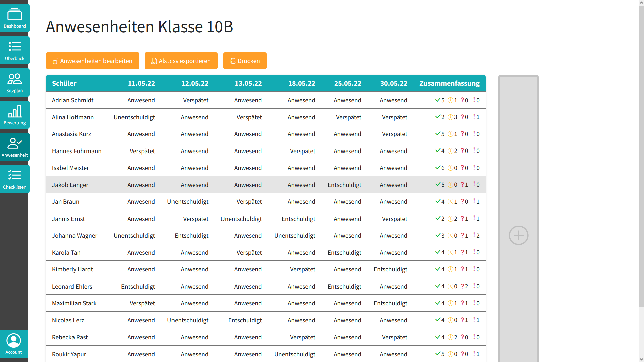
Task: Open the Dashboard from the sidebar
Action: pyautogui.click(x=14, y=18)
